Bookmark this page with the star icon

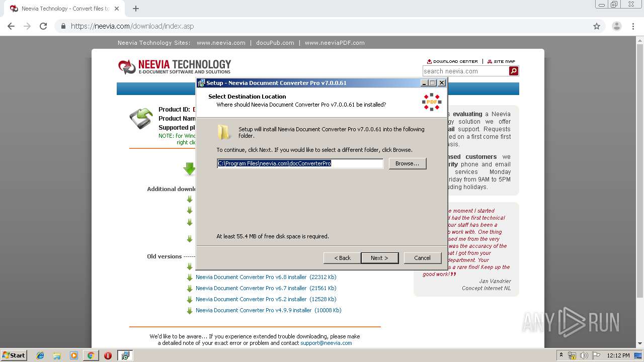coord(597,26)
